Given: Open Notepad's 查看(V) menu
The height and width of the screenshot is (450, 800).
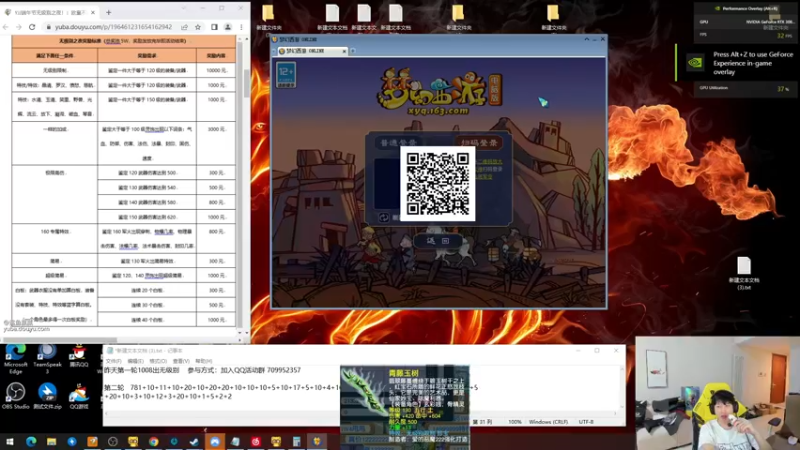Looking at the screenshot, I should click(x=181, y=361).
